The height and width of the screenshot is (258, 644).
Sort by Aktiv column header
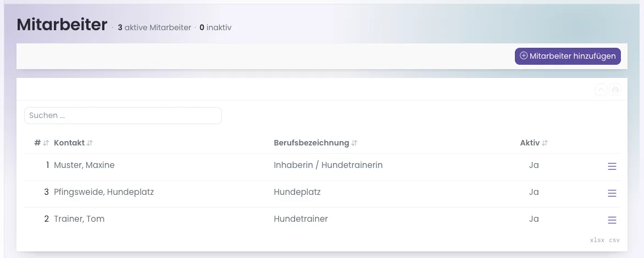coord(534,143)
